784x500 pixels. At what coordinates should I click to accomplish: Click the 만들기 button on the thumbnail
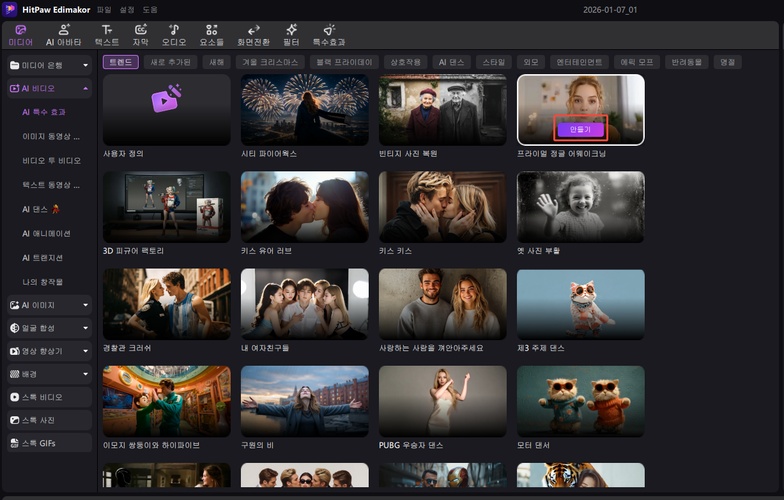click(580, 129)
